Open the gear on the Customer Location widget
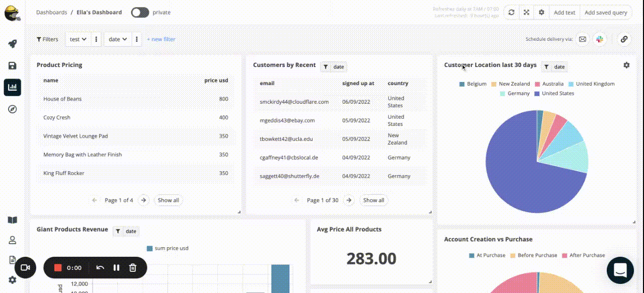The image size is (644, 293). (626, 65)
